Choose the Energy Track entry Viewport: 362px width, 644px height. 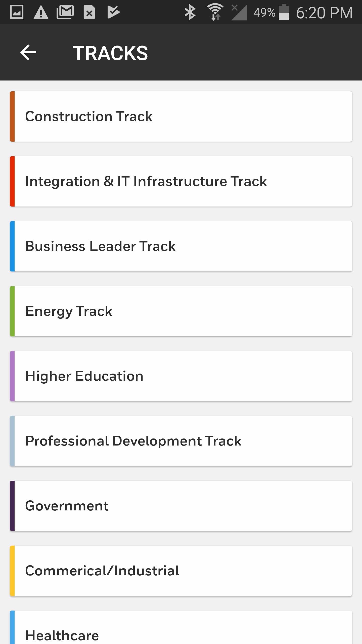(x=181, y=311)
